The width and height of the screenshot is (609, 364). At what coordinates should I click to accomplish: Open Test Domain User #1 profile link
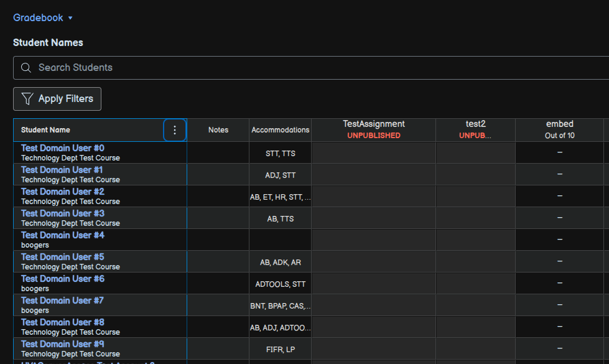pyautogui.click(x=62, y=170)
